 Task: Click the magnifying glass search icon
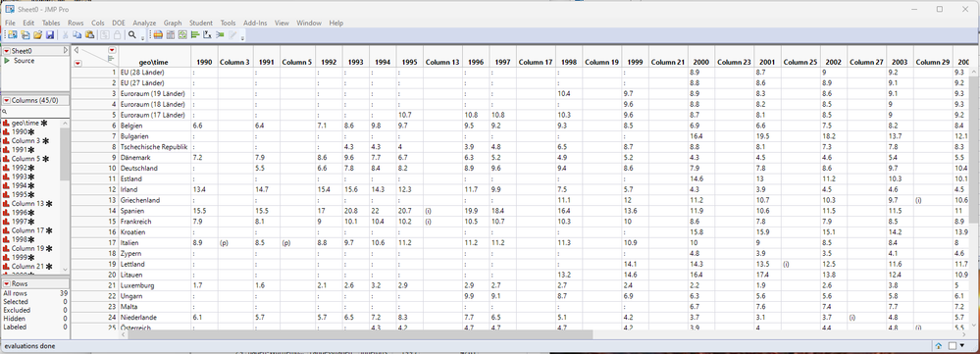[131, 35]
